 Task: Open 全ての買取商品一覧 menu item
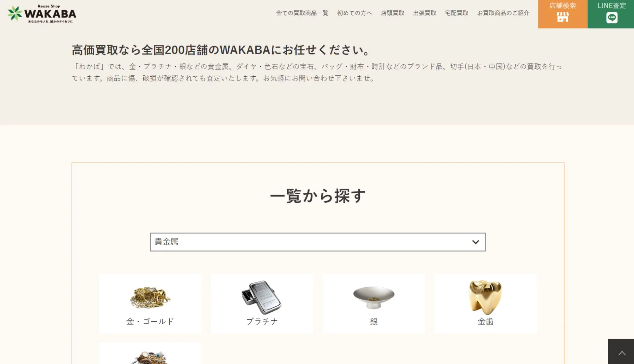click(x=302, y=13)
